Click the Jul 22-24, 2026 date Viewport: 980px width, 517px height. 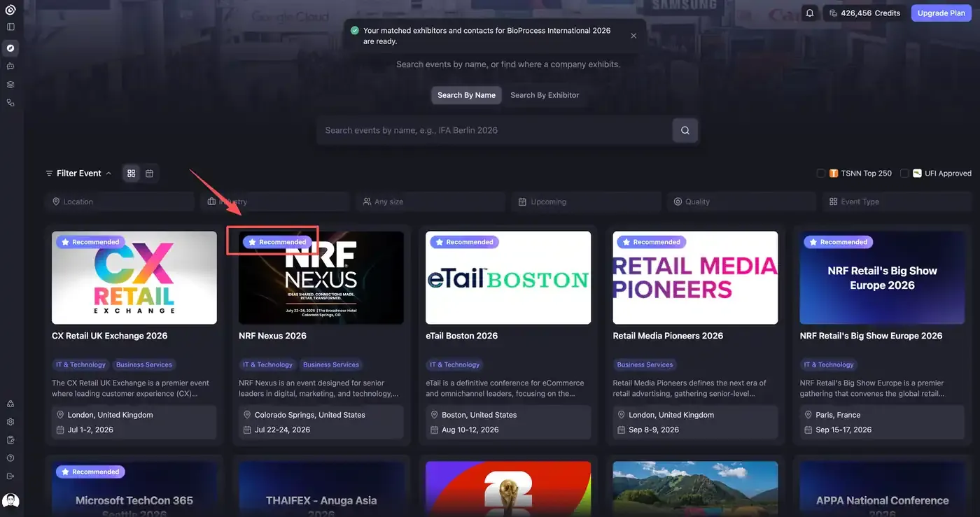click(282, 430)
